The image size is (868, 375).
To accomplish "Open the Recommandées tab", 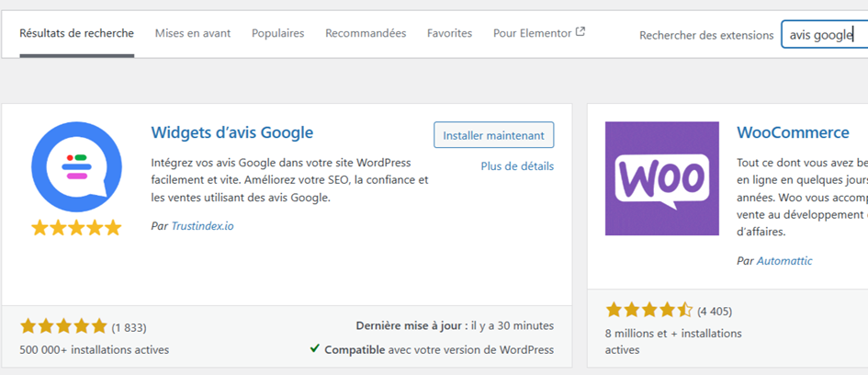I will 366,33.
